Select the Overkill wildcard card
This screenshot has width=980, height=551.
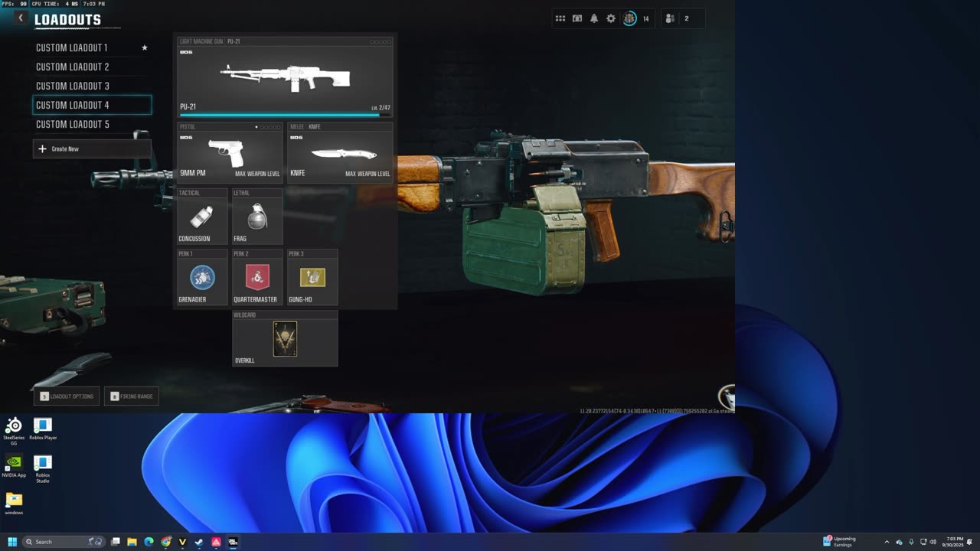(x=285, y=338)
